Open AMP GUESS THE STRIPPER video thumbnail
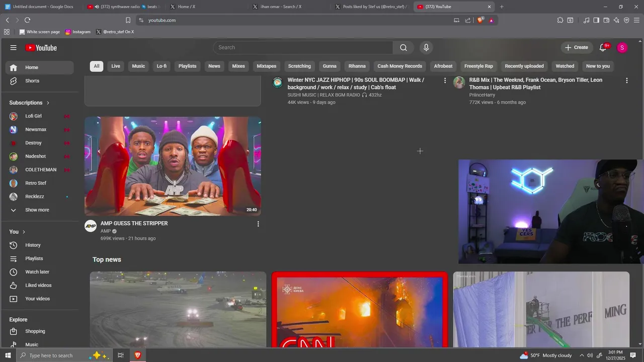The width and height of the screenshot is (644, 362). (173, 166)
